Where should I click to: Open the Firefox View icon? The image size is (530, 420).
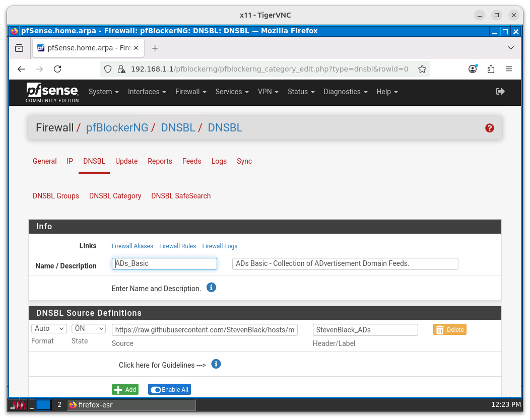point(19,48)
